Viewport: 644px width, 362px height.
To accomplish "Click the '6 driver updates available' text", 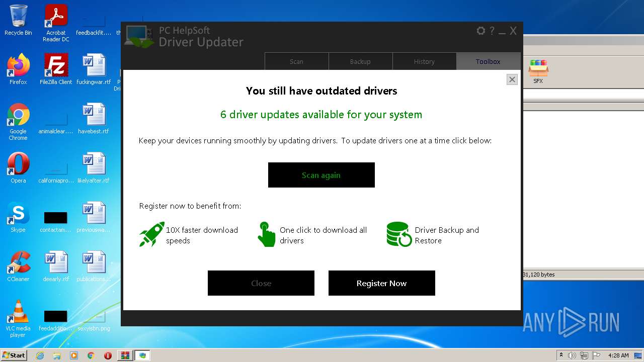I will (321, 114).
